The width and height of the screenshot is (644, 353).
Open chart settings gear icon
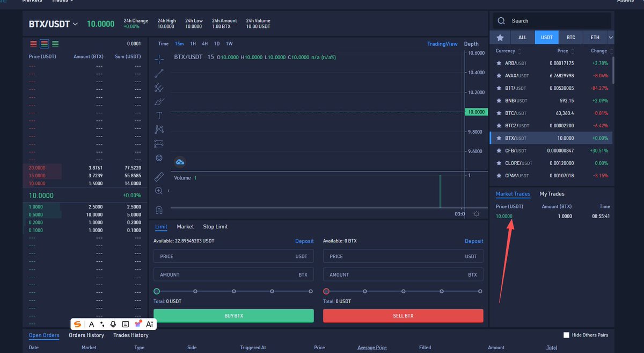(477, 214)
